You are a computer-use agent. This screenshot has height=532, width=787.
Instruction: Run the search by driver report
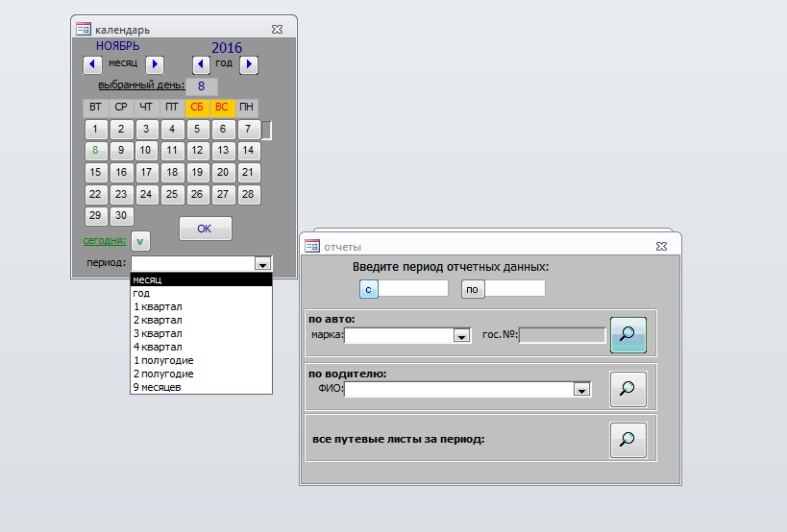(627, 389)
